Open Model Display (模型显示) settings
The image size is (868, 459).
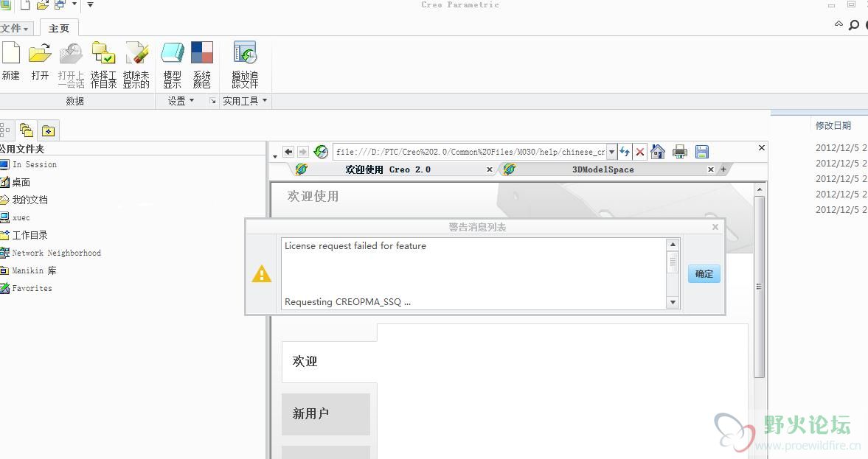click(x=172, y=53)
